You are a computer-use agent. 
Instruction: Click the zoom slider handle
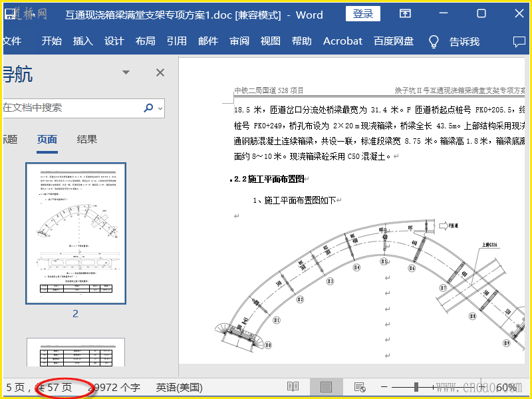[x=416, y=387]
